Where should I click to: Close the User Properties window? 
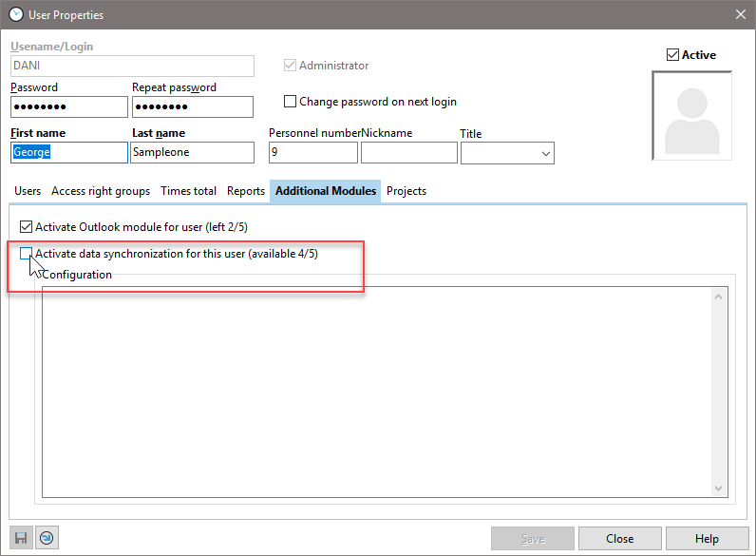click(x=740, y=14)
